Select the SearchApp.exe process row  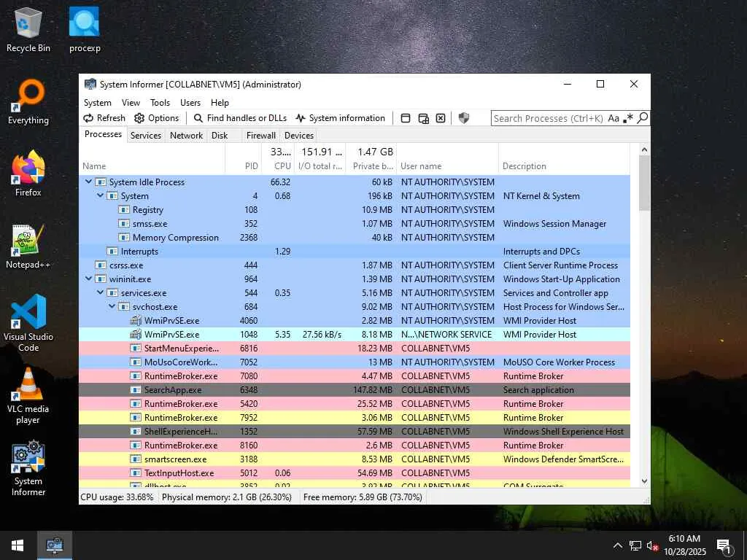pyautogui.click(x=355, y=389)
